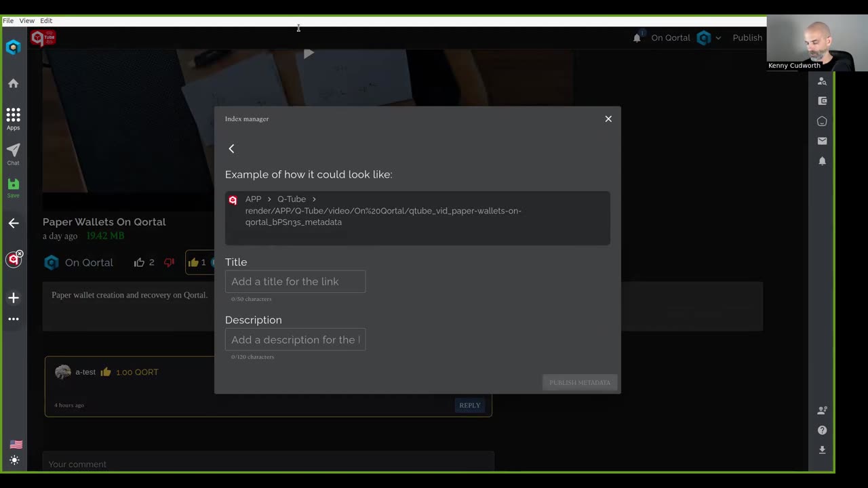Open the mail icon in right sidebar
This screenshot has width=868, height=488.
[822, 141]
